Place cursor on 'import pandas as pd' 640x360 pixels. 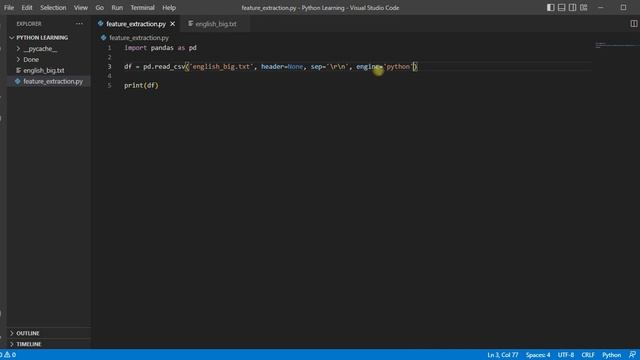[160, 48]
